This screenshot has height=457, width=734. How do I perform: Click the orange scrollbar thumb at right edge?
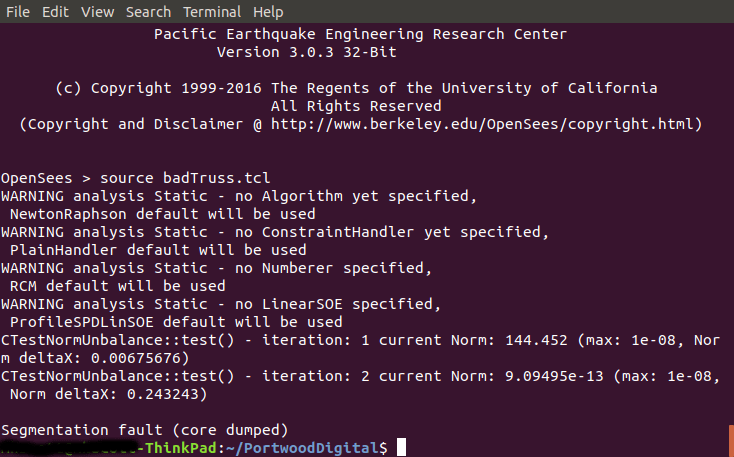[730, 438]
